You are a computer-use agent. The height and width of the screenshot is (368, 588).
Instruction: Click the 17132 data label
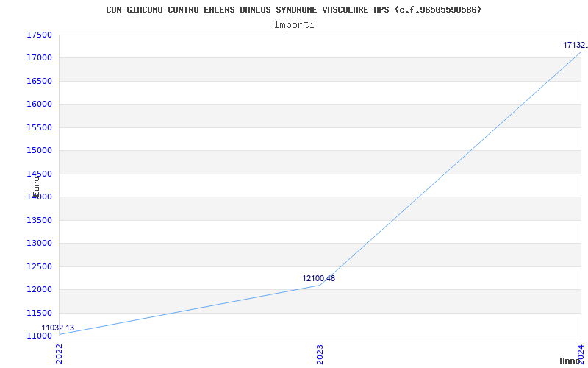pyautogui.click(x=576, y=45)
